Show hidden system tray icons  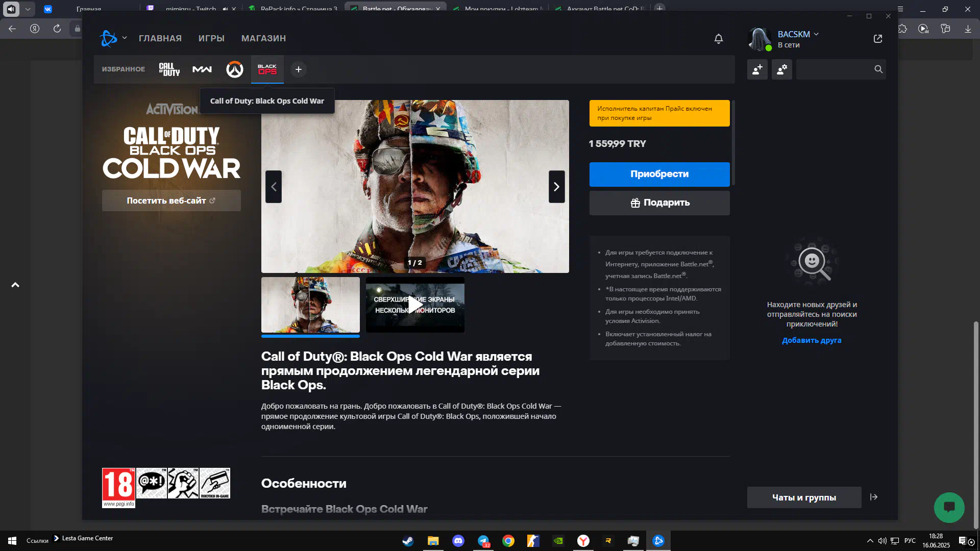tap(870, 541)
